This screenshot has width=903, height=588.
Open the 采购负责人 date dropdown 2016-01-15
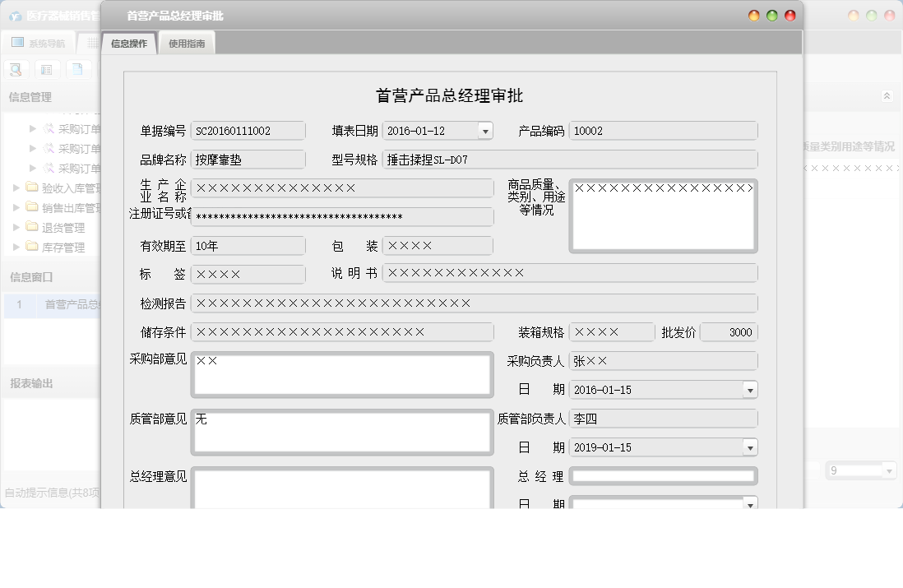coord(750,391)
